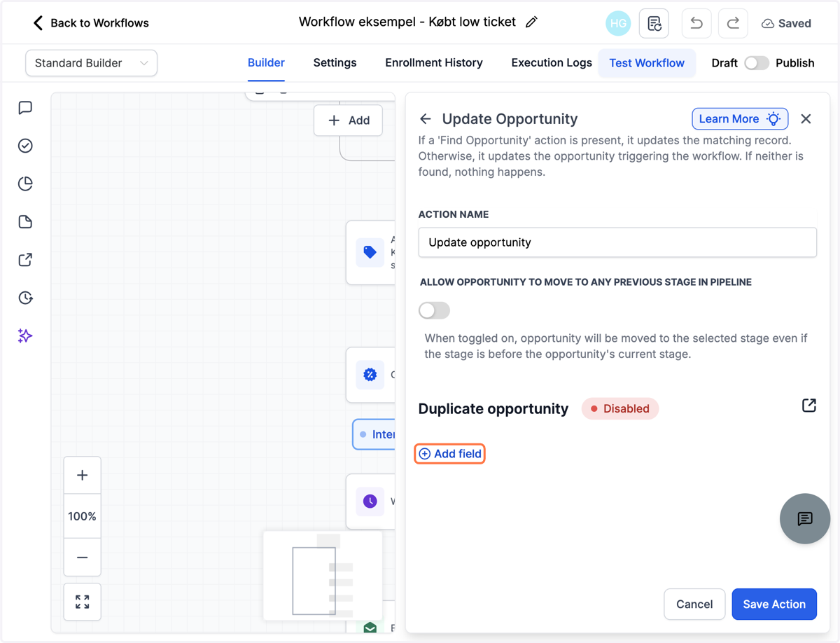This screenshot has height=643, width=840.
Task: Open the Standard Builder dropdown
Action: pyautogui.click(x=91, y=63)
